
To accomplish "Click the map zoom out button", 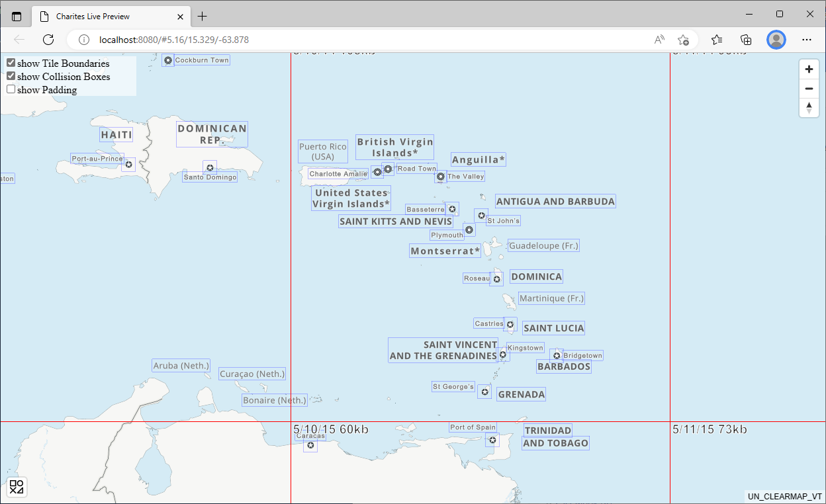I will tap(809, 89).
